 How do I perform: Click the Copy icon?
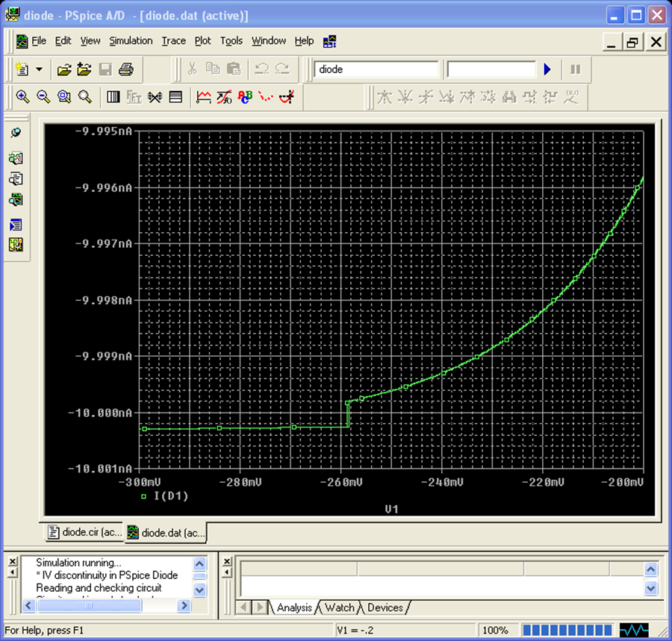click(x=213, y=69)
